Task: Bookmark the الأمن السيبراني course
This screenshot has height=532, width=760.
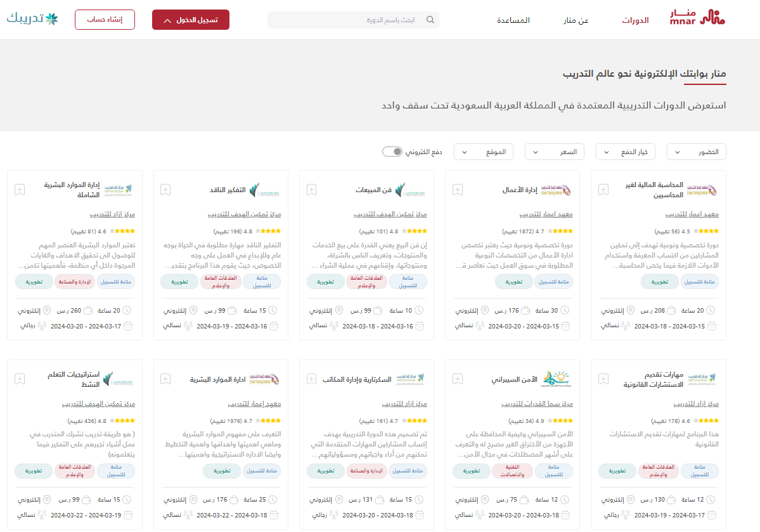Action: pos(458,379)
